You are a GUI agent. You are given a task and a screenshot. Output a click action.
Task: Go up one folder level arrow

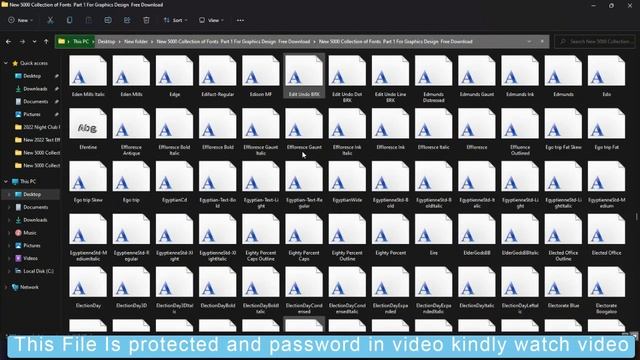[46, 42]
